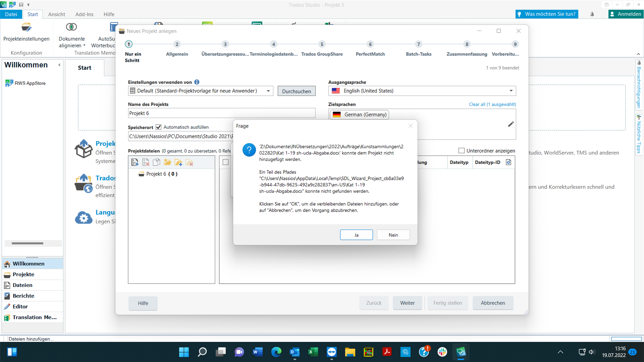Viewport: 644px width, 362px height.
Task: Select the remove folder icon
Action: [189, 162]
